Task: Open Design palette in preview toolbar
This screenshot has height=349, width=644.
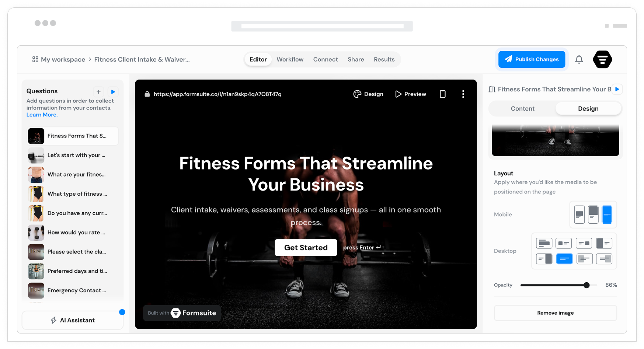Action: 368,94
